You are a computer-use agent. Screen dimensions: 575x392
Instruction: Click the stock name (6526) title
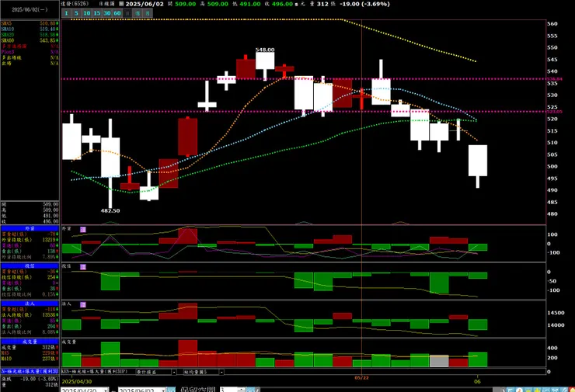coord(75,4)
